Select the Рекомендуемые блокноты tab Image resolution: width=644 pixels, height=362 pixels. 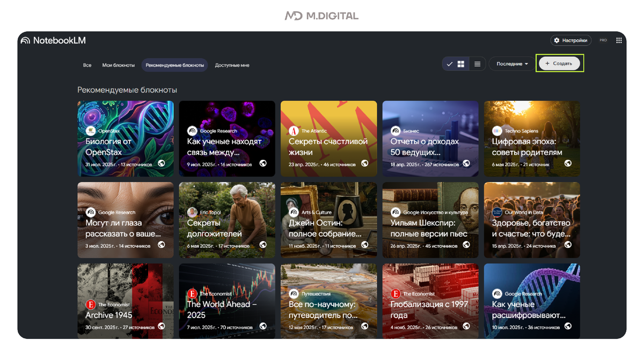tap(175, 65)
